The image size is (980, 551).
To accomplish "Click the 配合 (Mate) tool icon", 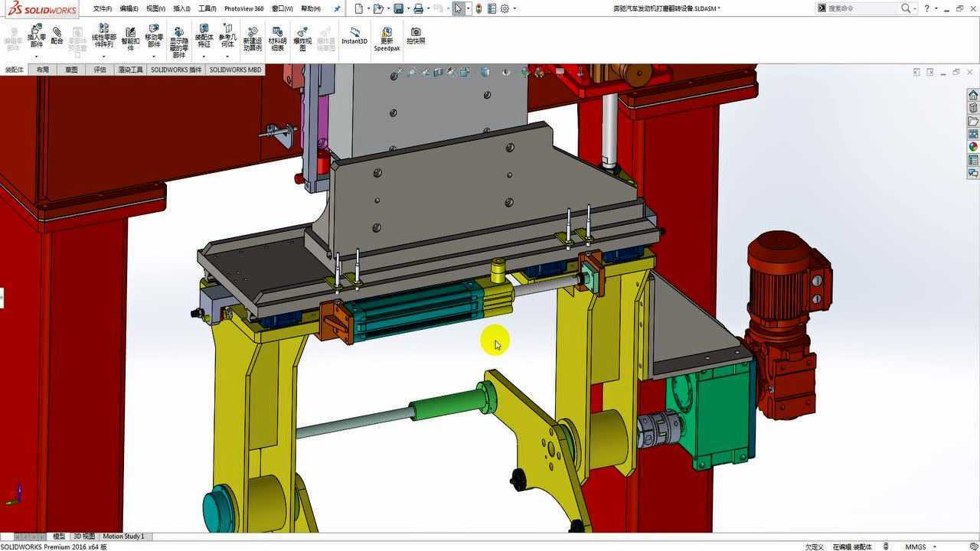I will 57,36.
